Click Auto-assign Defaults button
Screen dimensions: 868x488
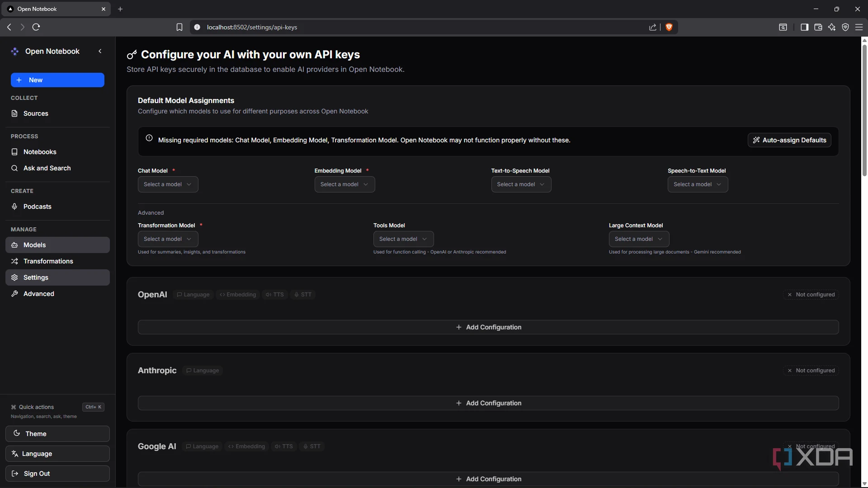(x=789, y=140)
